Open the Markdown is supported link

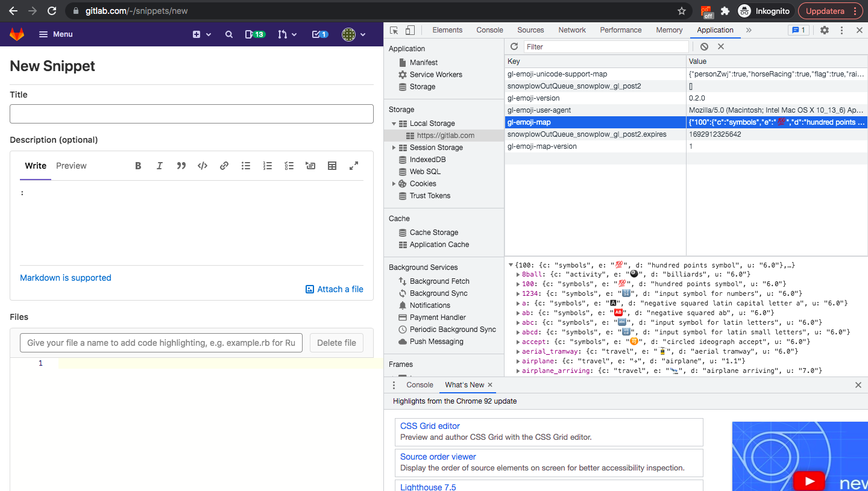pos(66,278)
